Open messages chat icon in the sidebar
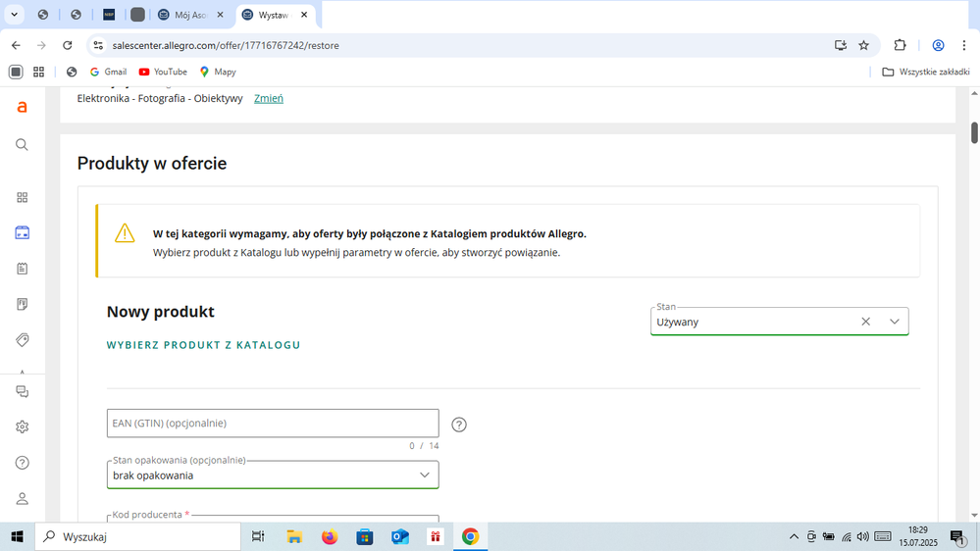The width and height of the screenshot is (980, 551). (x=22, y=391)
